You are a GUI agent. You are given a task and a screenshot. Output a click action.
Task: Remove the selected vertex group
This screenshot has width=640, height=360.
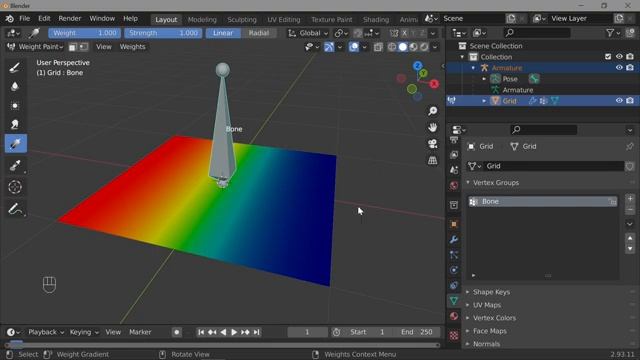coord(630,210)
